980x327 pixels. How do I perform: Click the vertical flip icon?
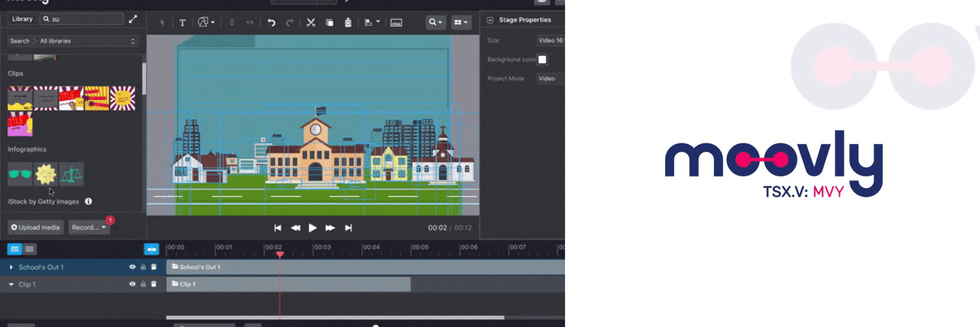232,22
